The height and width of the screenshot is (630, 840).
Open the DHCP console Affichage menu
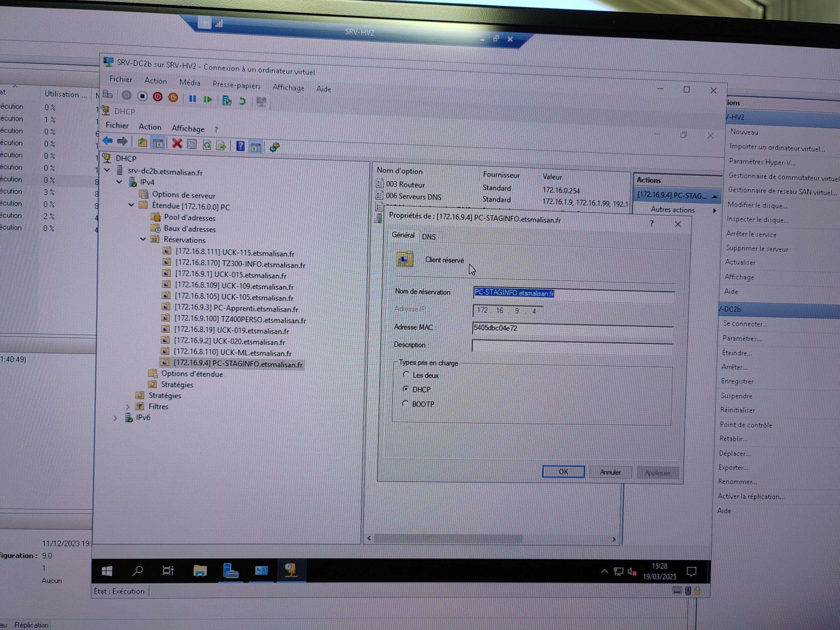point(188,128)
